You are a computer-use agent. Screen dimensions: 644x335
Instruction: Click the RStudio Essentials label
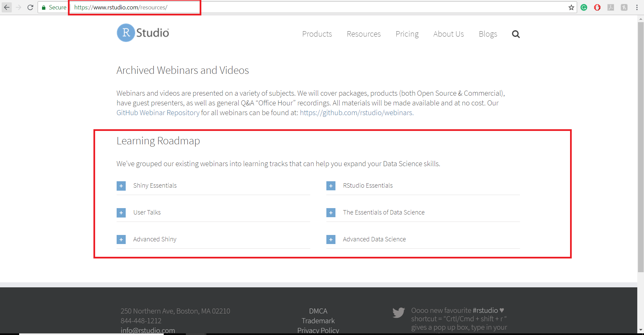(368, 186)
